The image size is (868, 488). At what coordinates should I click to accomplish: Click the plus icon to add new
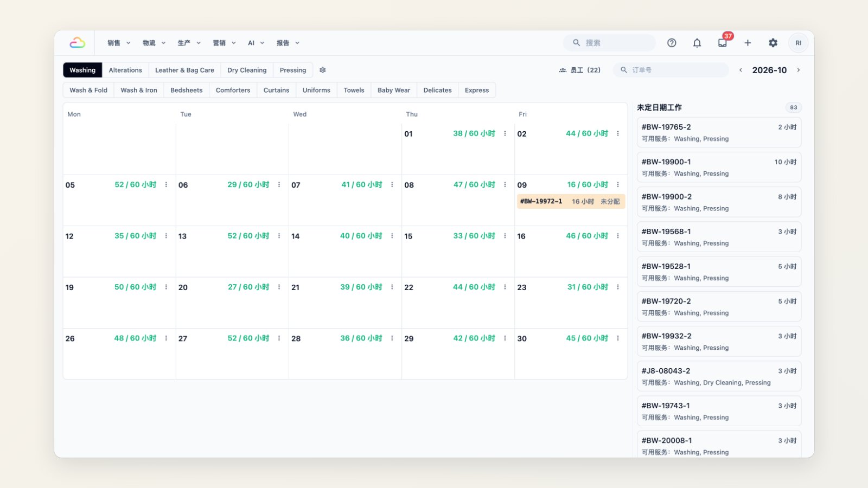pyautogui.click(x=748, y=43)
